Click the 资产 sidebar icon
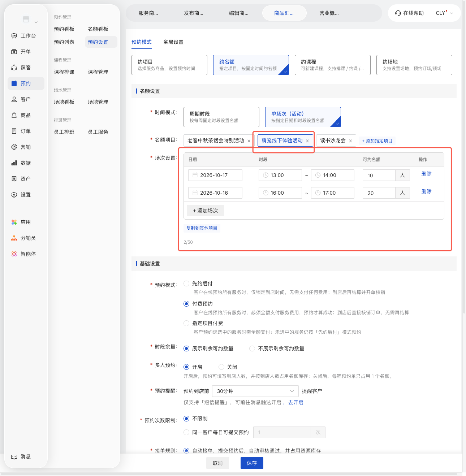Image resolution: width=466 pixels, height=476 pixels. pos(14,179)
